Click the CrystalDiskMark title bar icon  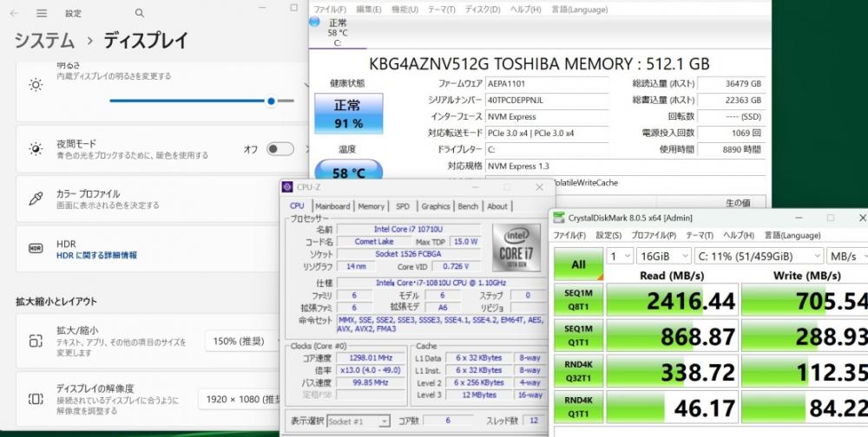(558, 218)
